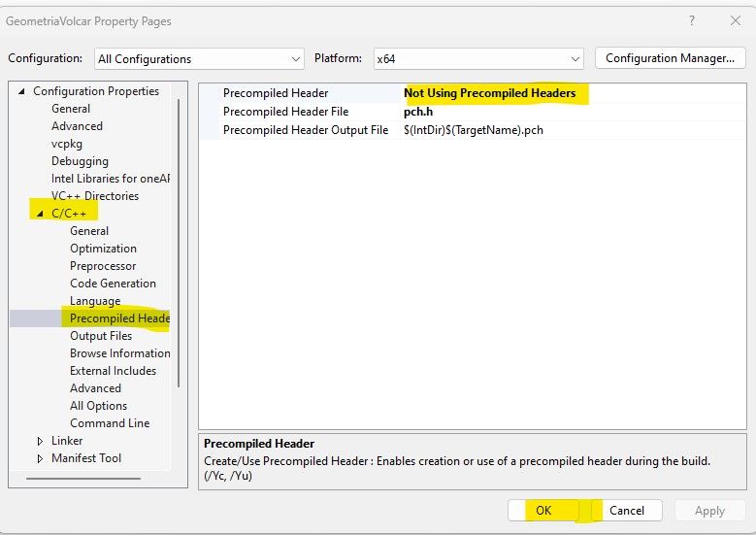756x535 pixels.
Task: Select Intel Libraries for oneAPI item
Action: 111,179
